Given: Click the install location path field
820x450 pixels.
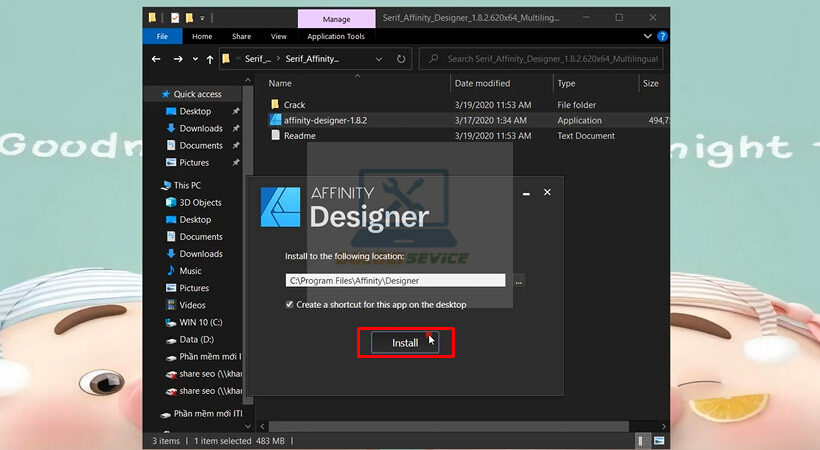Looking at the screenshot, I should click(x=395, y=280).
